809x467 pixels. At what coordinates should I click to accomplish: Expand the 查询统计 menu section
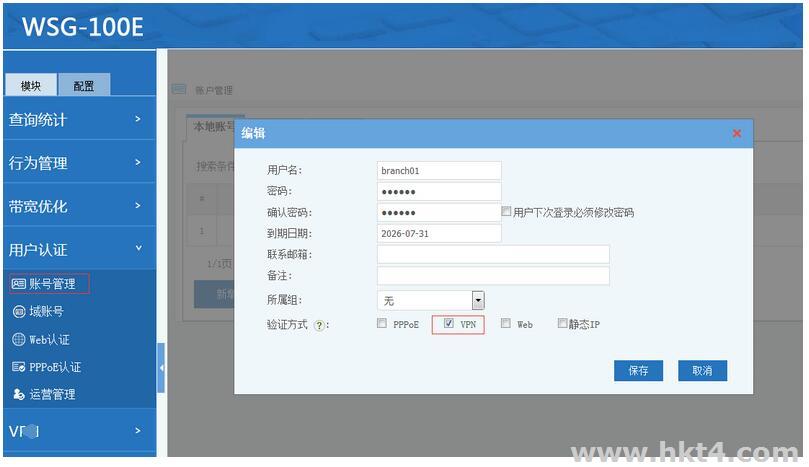[x=79, y=120]
